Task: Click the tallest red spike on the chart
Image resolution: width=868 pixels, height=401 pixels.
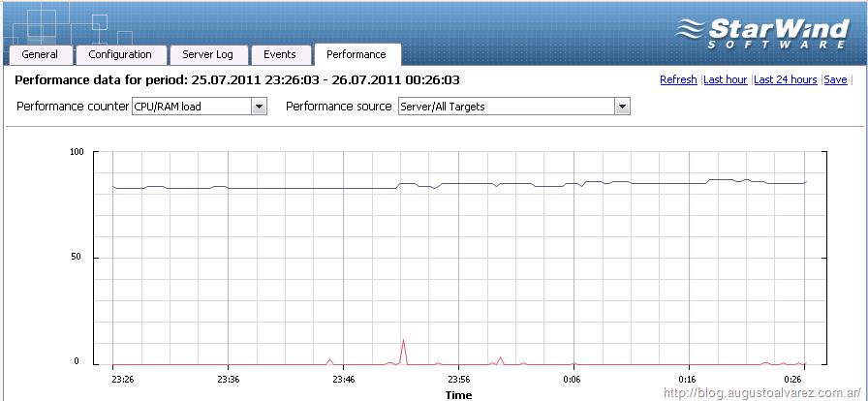Action: (403, 343)
